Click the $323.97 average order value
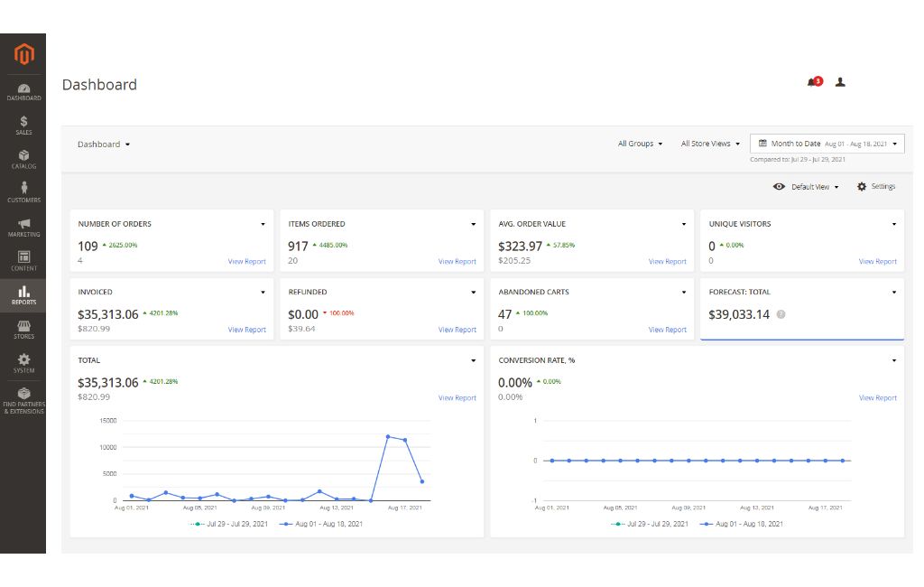Screen dimensions: 924x587 coord(520,247)
